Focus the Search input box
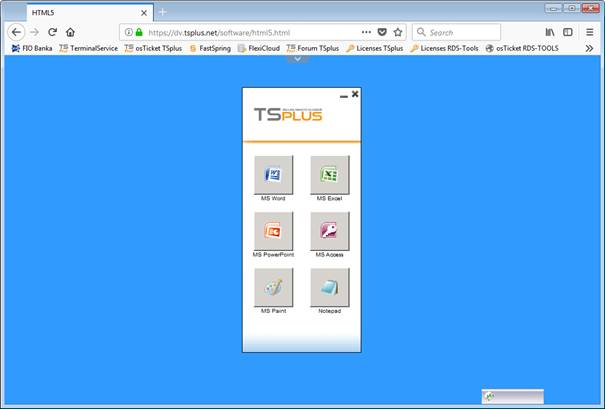 tap(456, 32)
